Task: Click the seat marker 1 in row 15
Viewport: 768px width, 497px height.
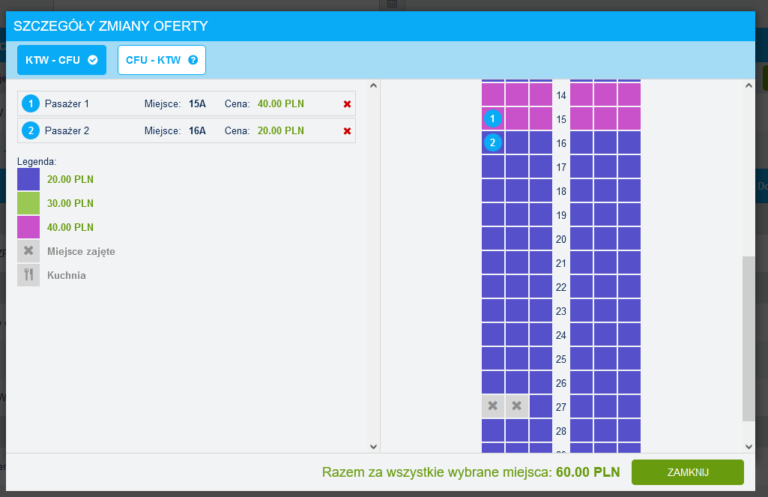Action: click(492, 119)
